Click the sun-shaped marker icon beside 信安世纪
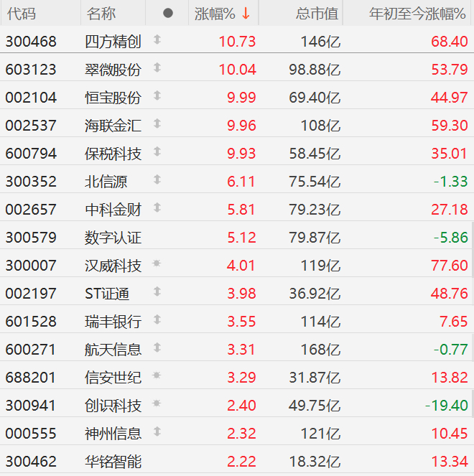The image size is (474, 476). [157, 375]
